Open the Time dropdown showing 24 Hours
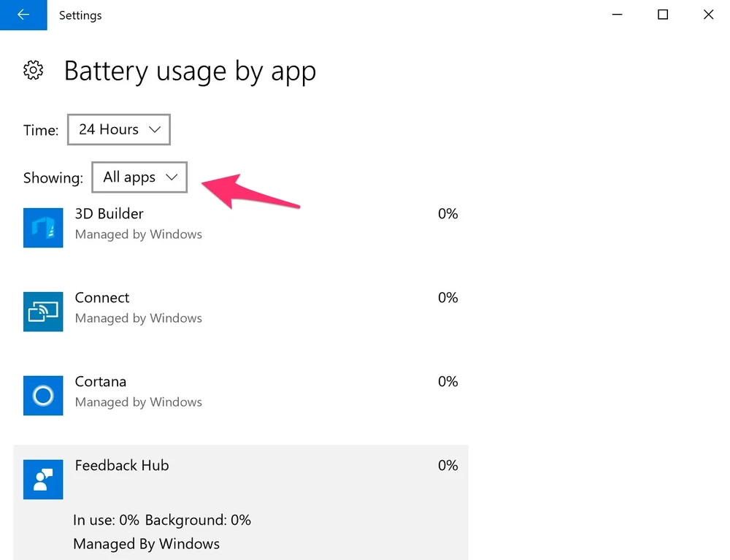This screenshot has width=730, height=560. tap(119, 130)
